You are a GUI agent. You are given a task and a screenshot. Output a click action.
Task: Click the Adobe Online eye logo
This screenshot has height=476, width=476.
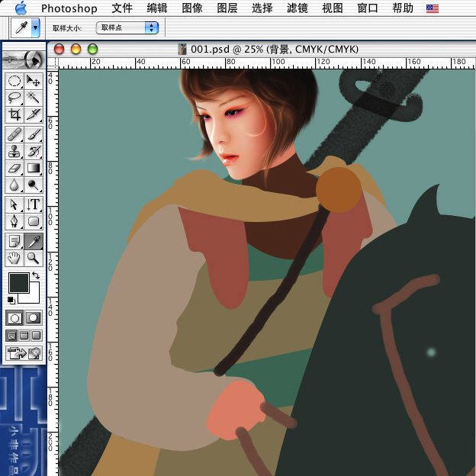coord(24,59)
